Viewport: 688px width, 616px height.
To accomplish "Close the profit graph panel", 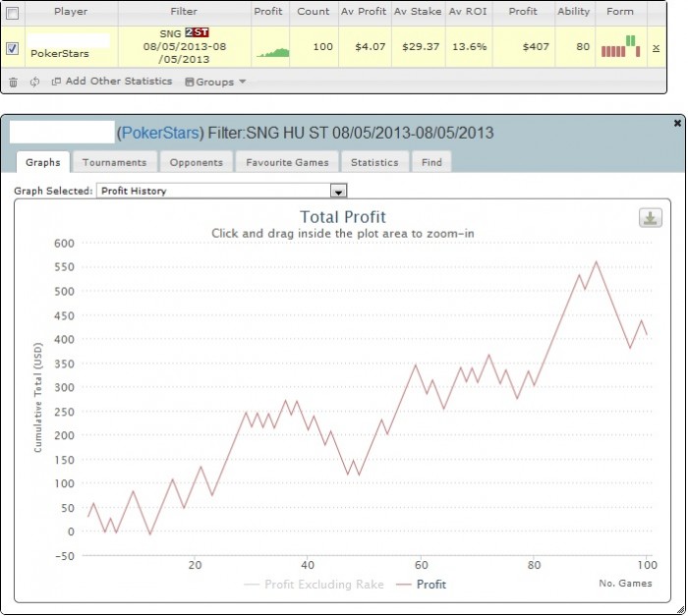I will click(677, 123).
